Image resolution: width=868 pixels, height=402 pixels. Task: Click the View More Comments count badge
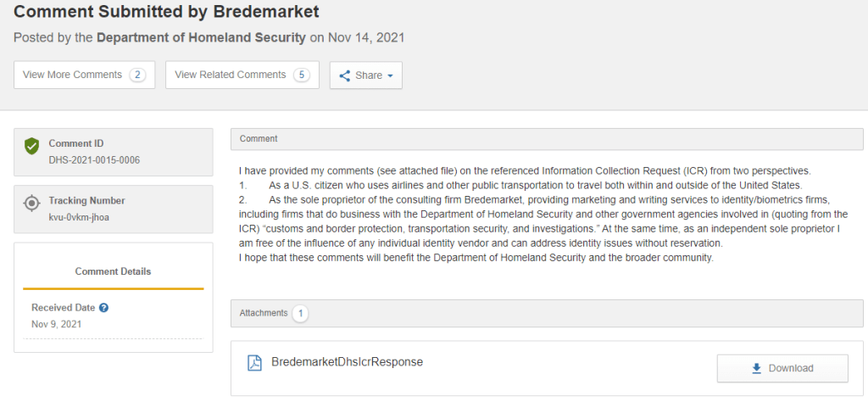pos(137,75)
